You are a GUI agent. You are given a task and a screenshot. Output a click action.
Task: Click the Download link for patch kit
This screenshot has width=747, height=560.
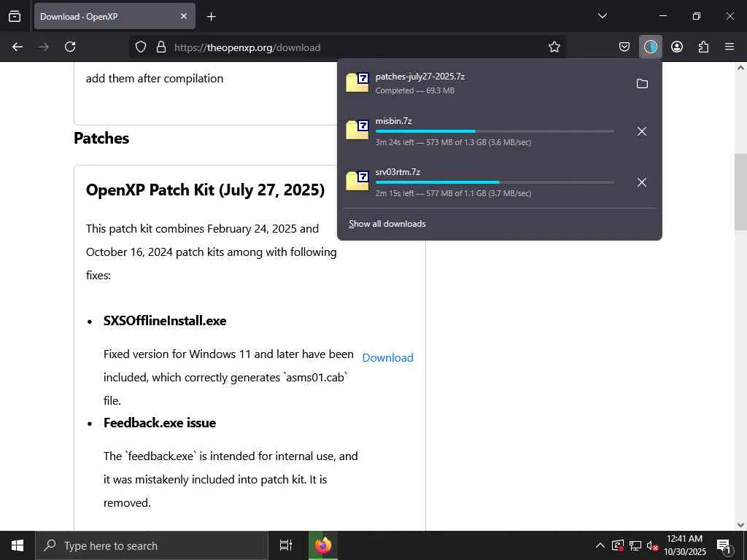coord(388,357)
